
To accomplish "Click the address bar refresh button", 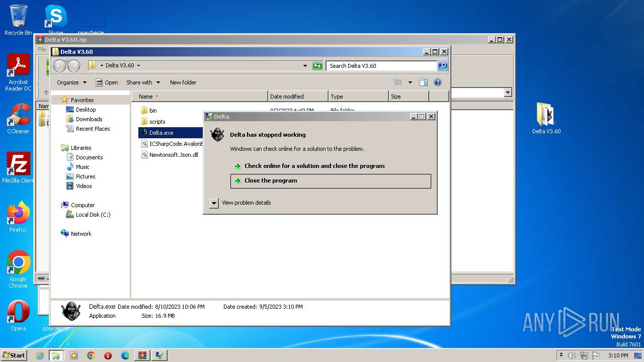I will click(x=317, y=66).
